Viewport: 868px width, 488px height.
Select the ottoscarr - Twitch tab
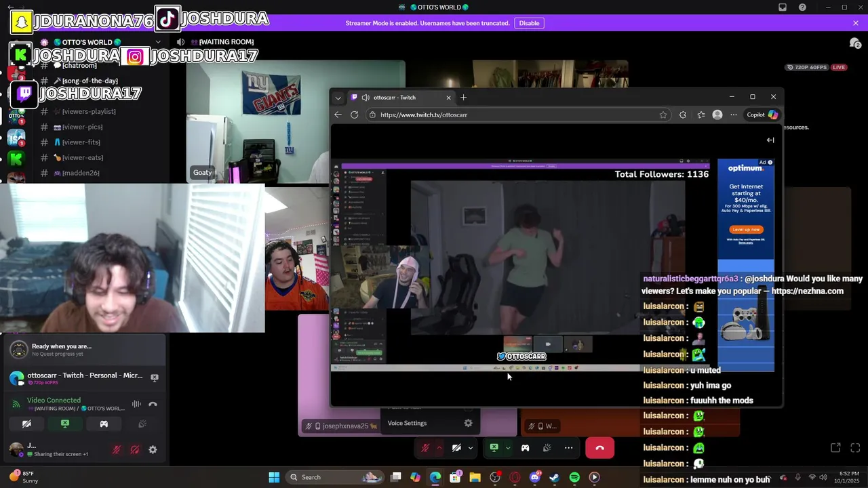pyautogui.click(x=400, y=98)
